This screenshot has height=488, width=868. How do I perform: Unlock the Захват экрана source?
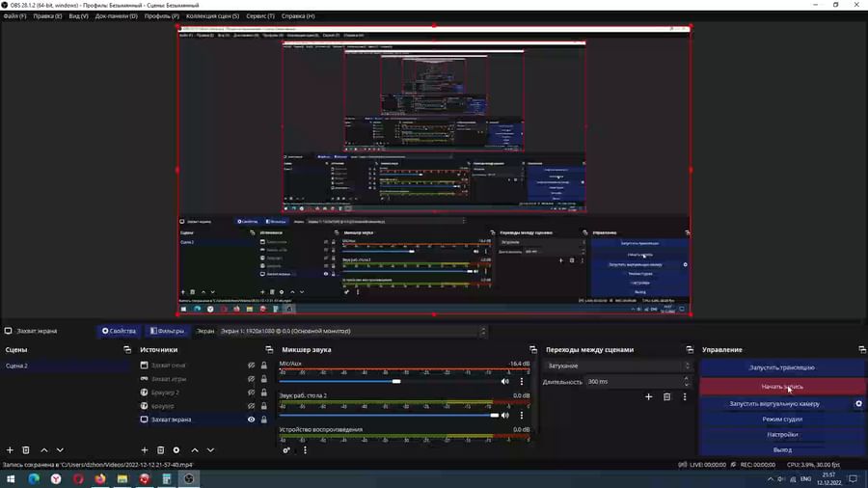(264, 420)
